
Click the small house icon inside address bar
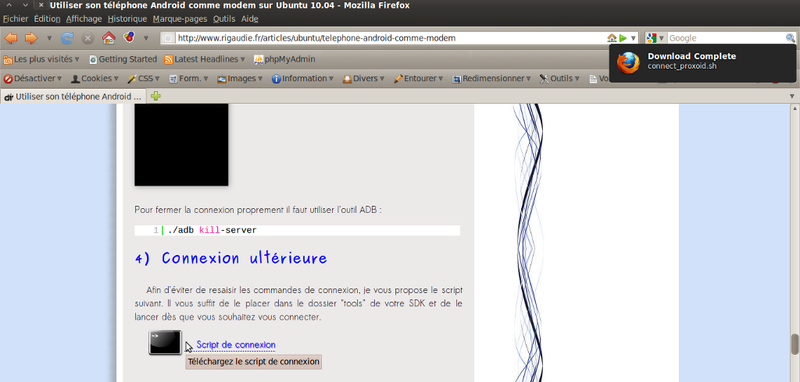(612, 38)
